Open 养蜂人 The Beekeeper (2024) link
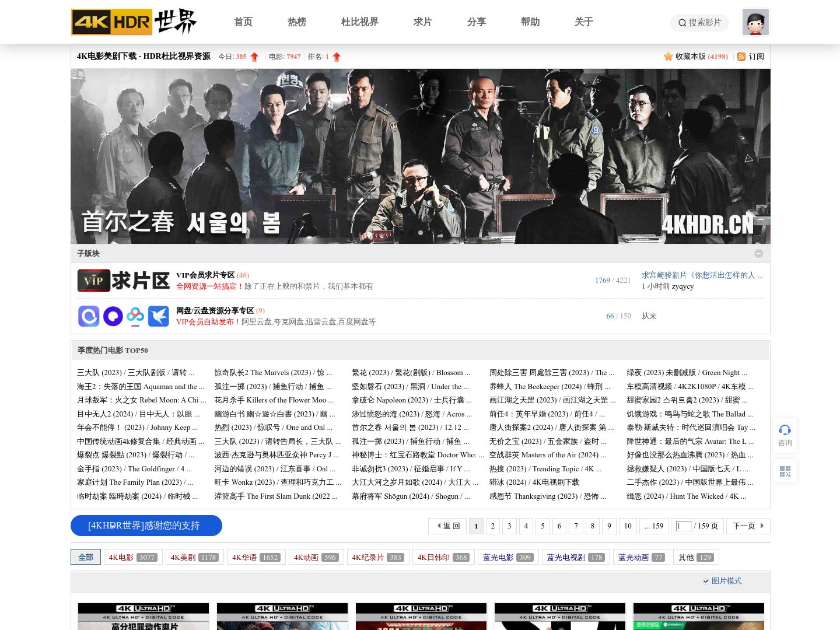The image size is (840, 630). pos(549,387)
